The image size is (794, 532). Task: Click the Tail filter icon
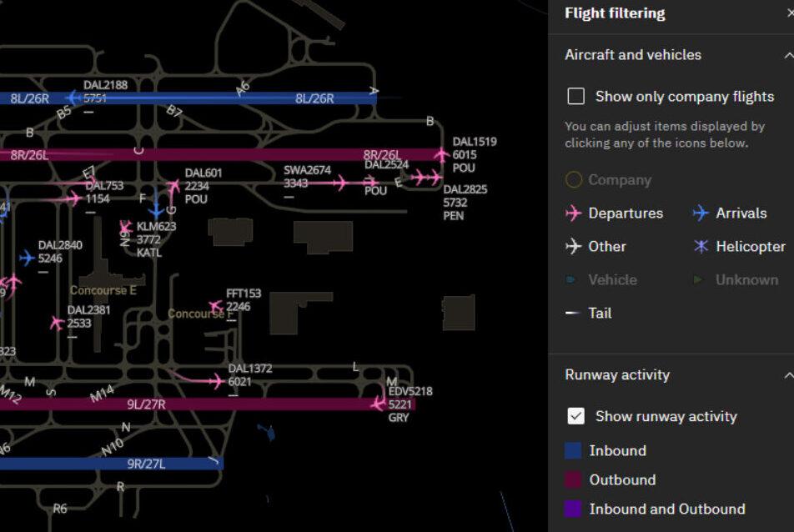click(x=573, y=313)
